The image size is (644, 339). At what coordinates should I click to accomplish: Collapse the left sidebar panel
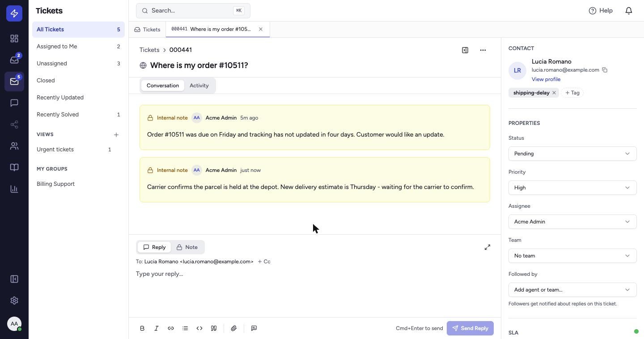click(x=14, y=279)
